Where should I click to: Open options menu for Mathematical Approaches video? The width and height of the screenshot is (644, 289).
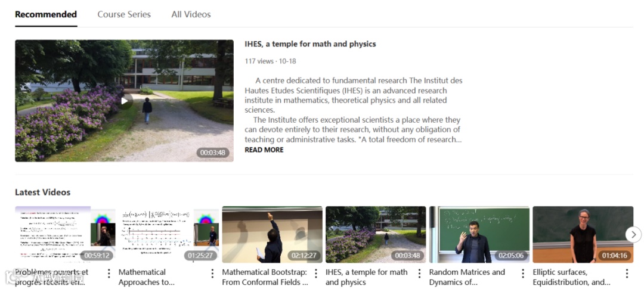pos(212,274)
